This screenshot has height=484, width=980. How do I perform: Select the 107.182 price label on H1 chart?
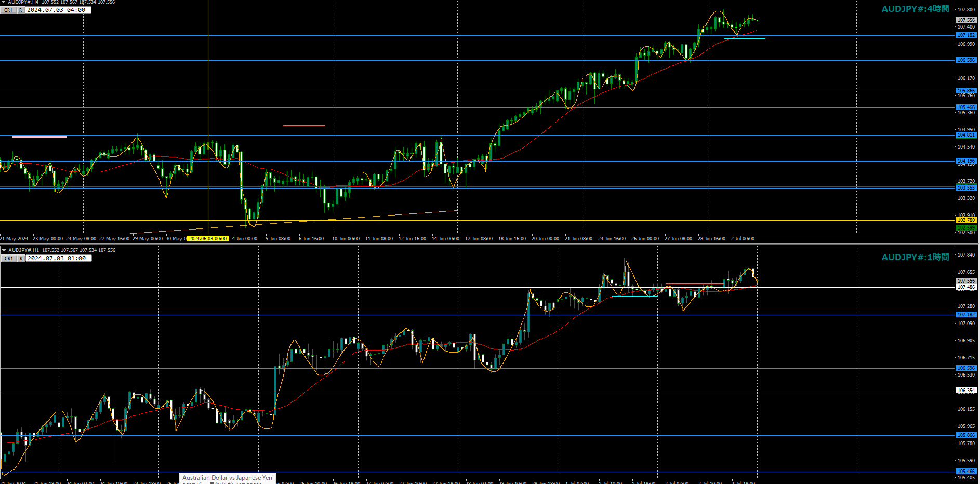tap(966, 315)
